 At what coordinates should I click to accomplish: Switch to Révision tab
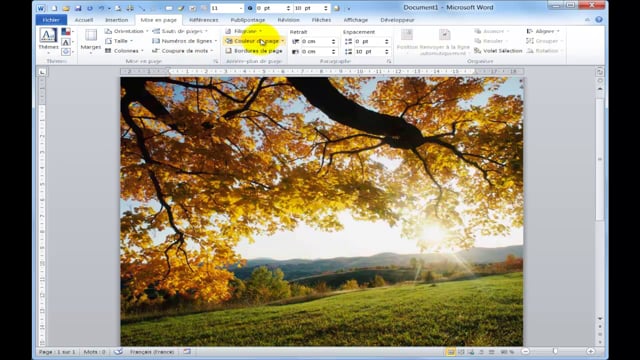click(288, 20)
